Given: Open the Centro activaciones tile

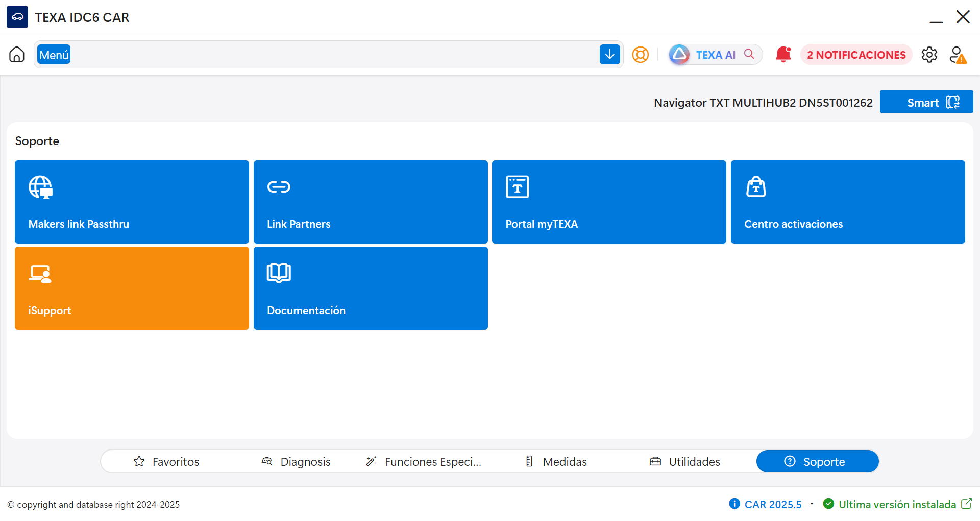Looking at the screenshot, I should point(848,202).
